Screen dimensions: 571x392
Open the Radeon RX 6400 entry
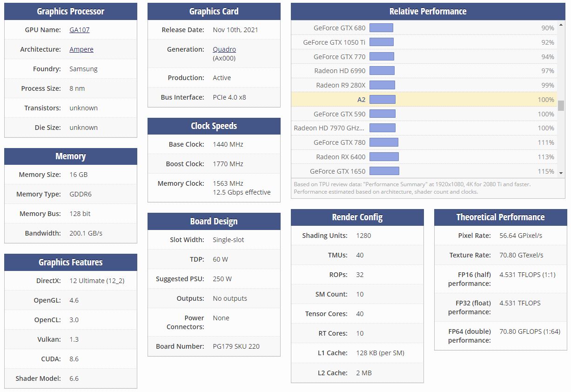pos(341,157)
